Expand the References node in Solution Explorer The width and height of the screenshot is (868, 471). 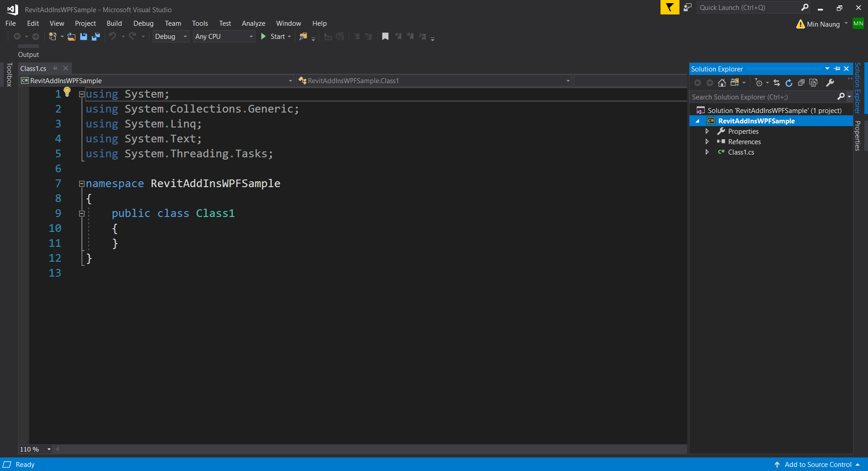[707, 142]
